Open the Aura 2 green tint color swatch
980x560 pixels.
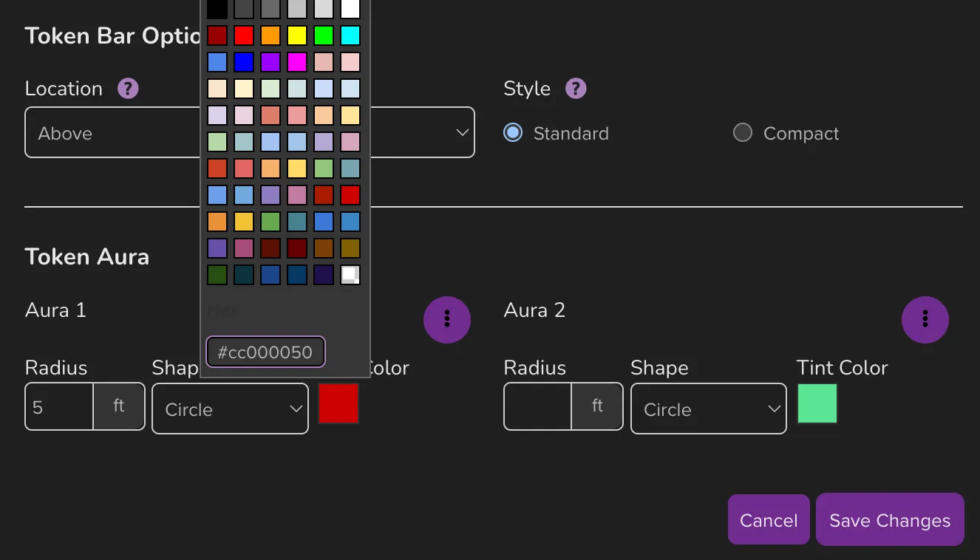coord(817,403)
